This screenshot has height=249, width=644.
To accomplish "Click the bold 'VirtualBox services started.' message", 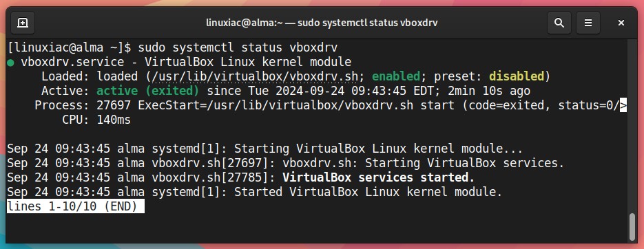I will [379, 177].
